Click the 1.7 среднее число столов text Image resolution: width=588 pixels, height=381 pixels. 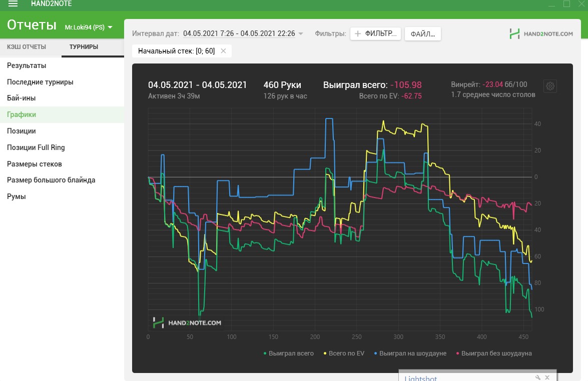493,95
